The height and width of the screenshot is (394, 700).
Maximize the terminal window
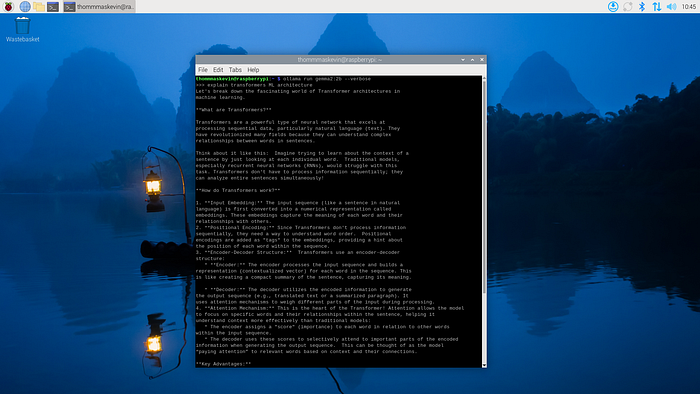(x=472, y=59)
